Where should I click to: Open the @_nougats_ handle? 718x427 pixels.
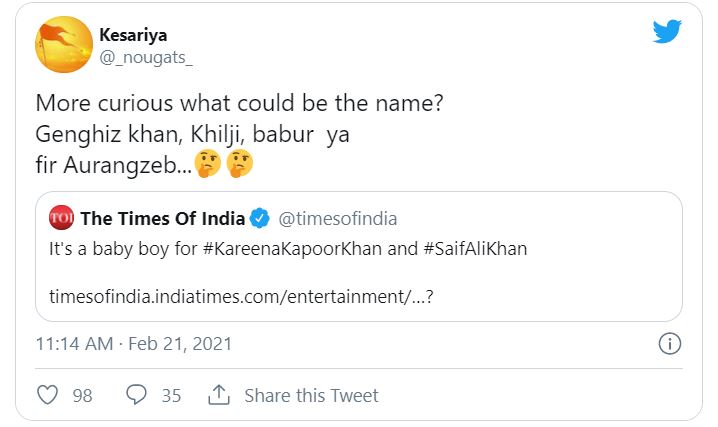coord(146,57)
